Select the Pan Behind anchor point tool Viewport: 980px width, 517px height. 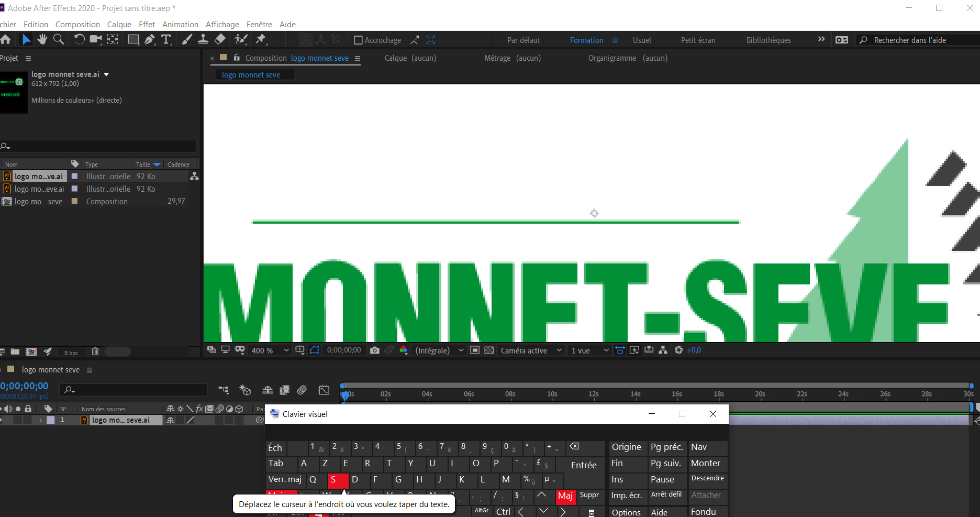point(113,39)
